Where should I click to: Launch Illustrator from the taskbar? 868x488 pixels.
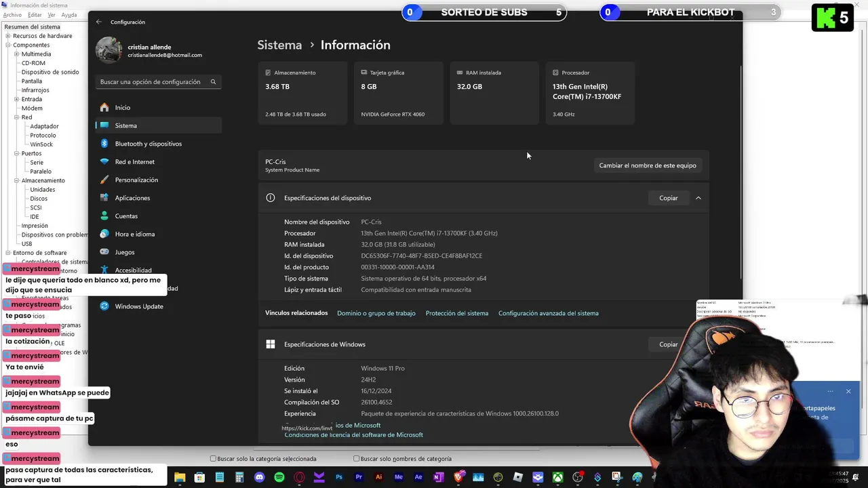click(x=378, y=478)
